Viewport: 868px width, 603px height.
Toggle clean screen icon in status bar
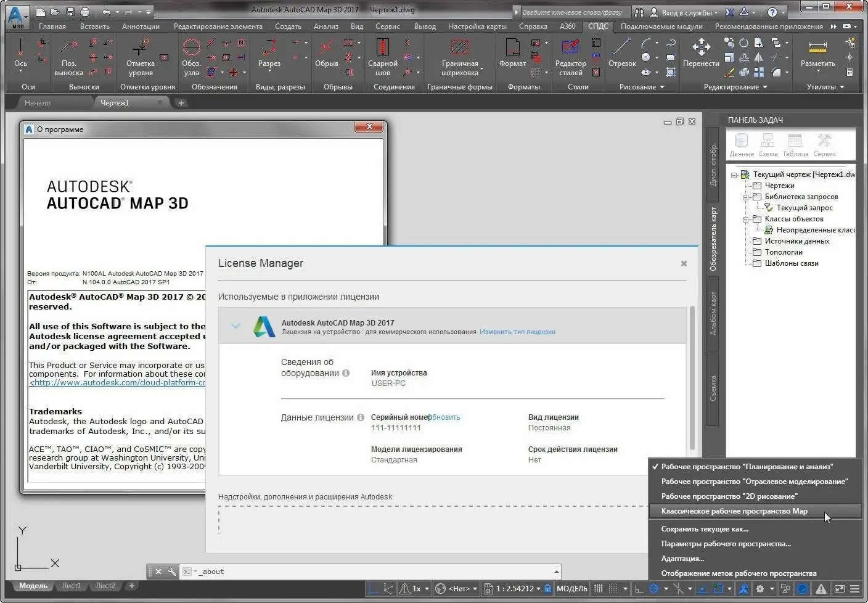[x=840, y=589]
